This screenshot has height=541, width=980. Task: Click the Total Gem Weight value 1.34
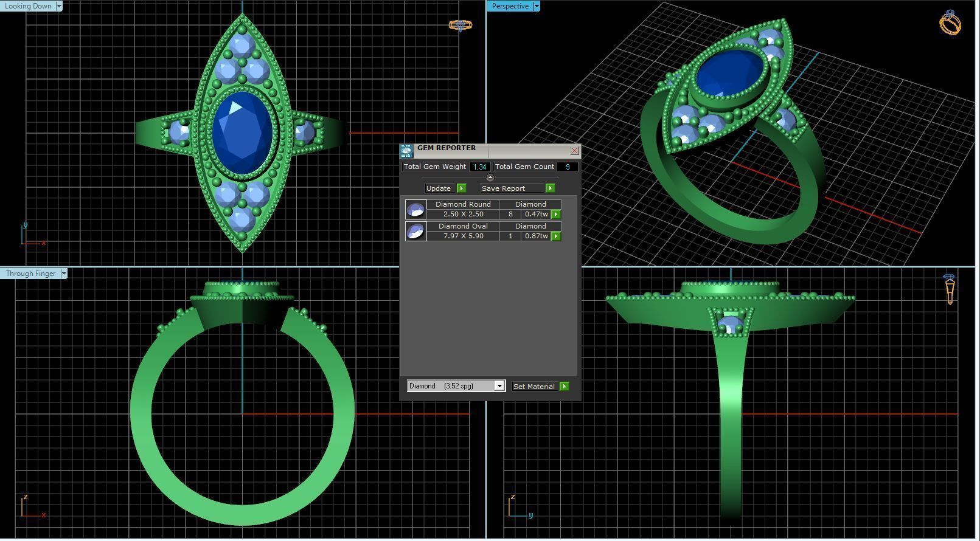[x=479, y=167]
